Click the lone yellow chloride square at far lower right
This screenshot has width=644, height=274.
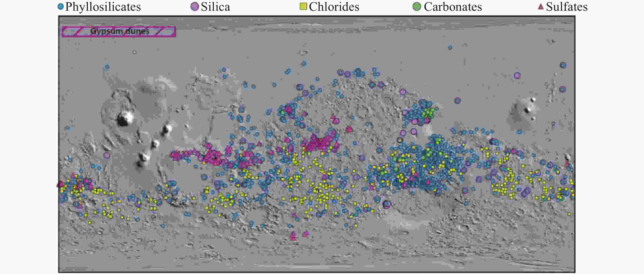click(569, 214)
